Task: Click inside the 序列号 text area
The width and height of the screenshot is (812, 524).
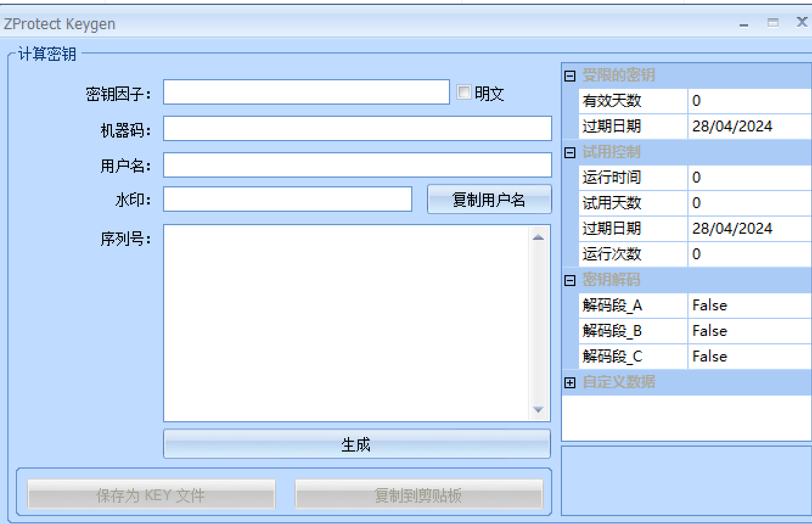Action: click(x=345, y=323)
